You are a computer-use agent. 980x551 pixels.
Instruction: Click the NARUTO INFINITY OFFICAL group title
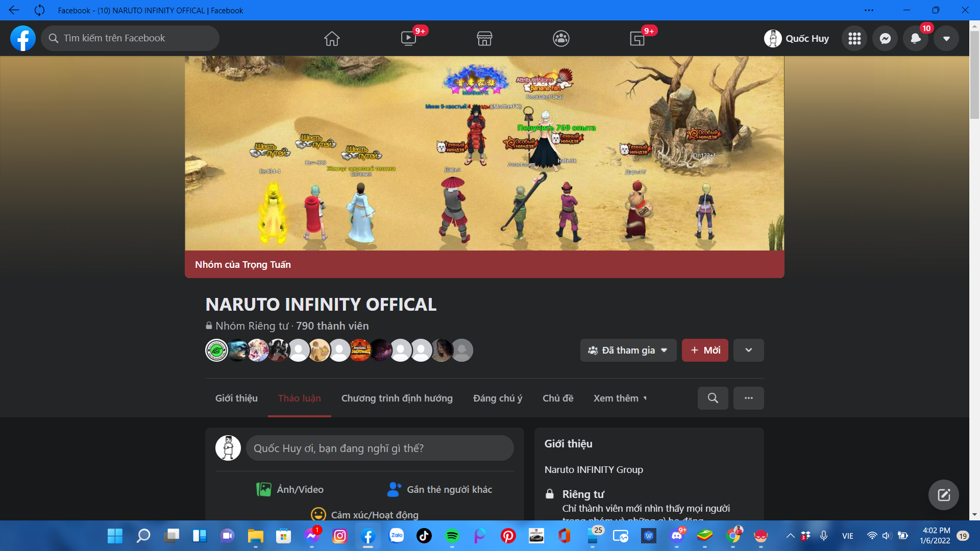tap(321, 305)
